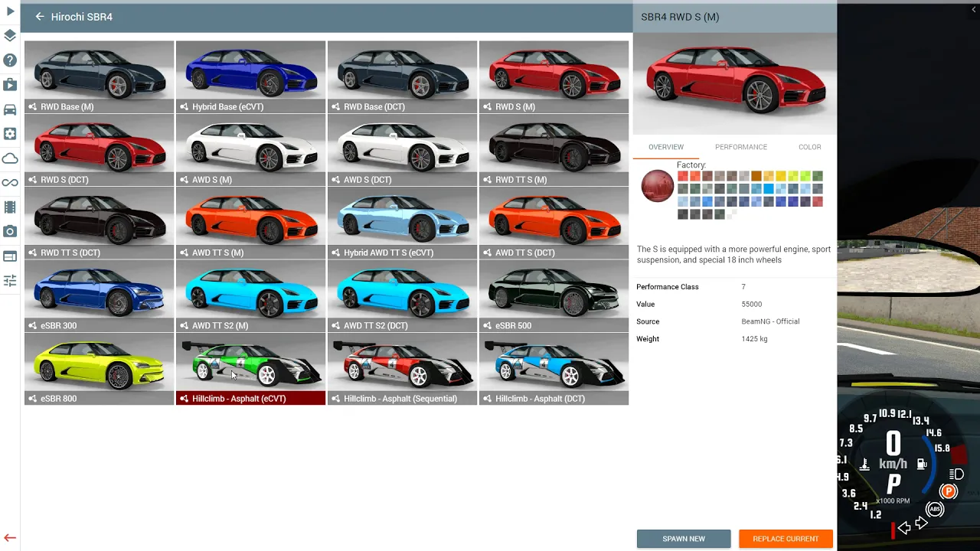Select the AWD TT S2 (M) configuration
The height and width of the screenshot is (551, 980).
pos(250,295)
